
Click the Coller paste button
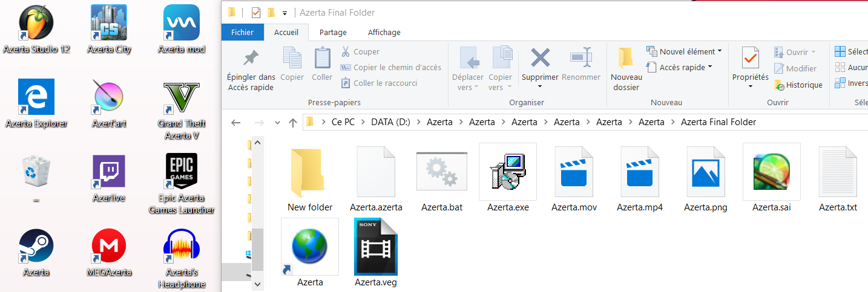(x=322, y=64)
